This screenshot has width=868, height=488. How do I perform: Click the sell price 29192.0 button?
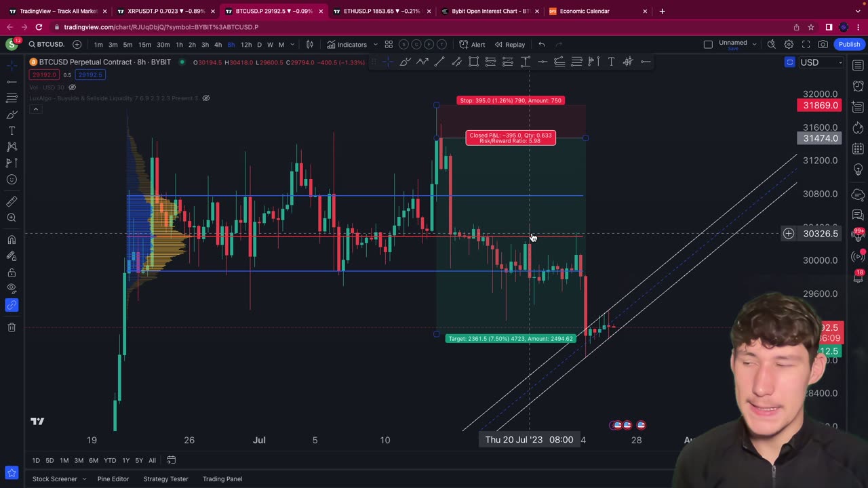pyautogui.click(x=44, y=75)
